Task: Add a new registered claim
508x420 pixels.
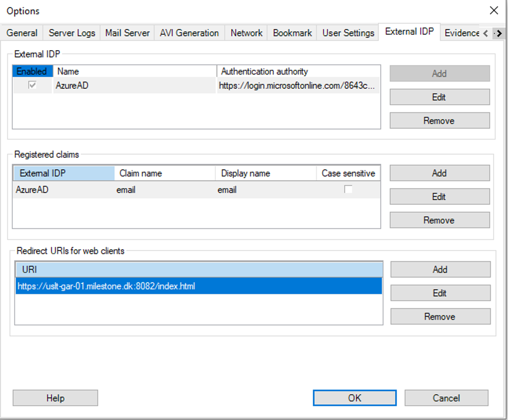Action: [439, 173]
